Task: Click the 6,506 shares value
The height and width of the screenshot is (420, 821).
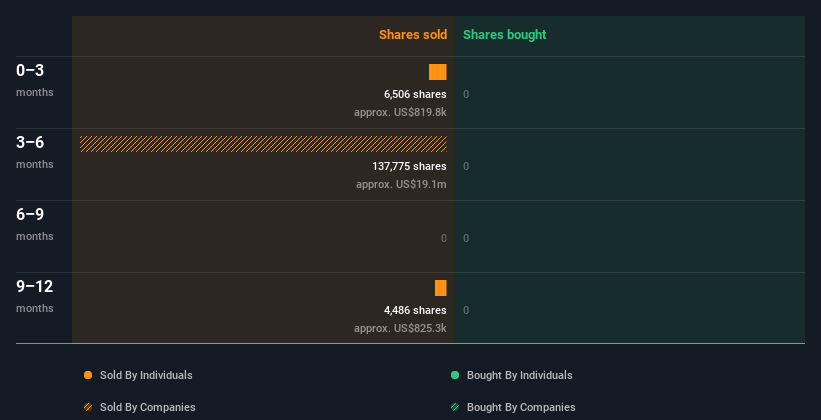Action: coord(415,94)
